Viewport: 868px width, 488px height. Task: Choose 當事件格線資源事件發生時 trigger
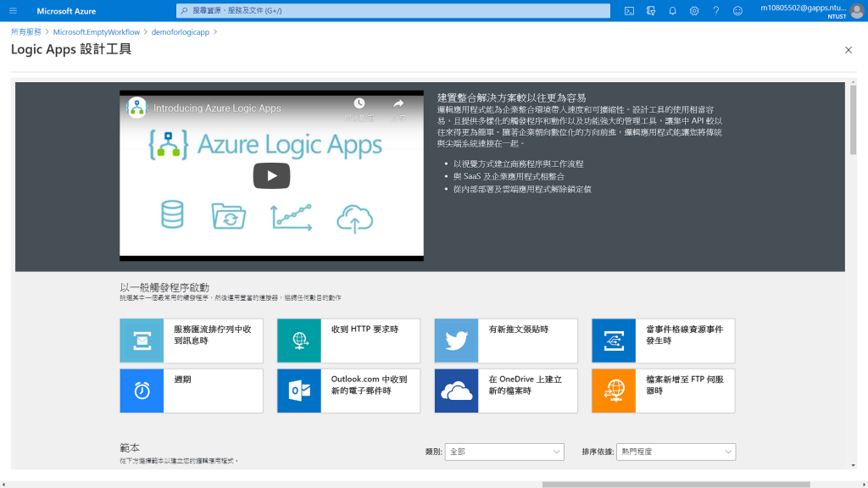click(x=663, y=341)
